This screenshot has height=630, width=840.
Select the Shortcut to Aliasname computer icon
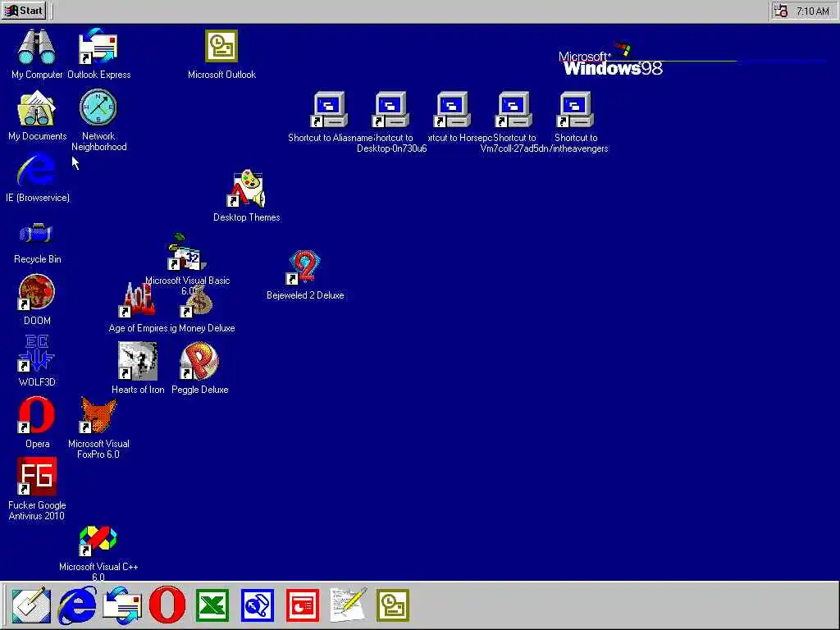coord(329,110)
